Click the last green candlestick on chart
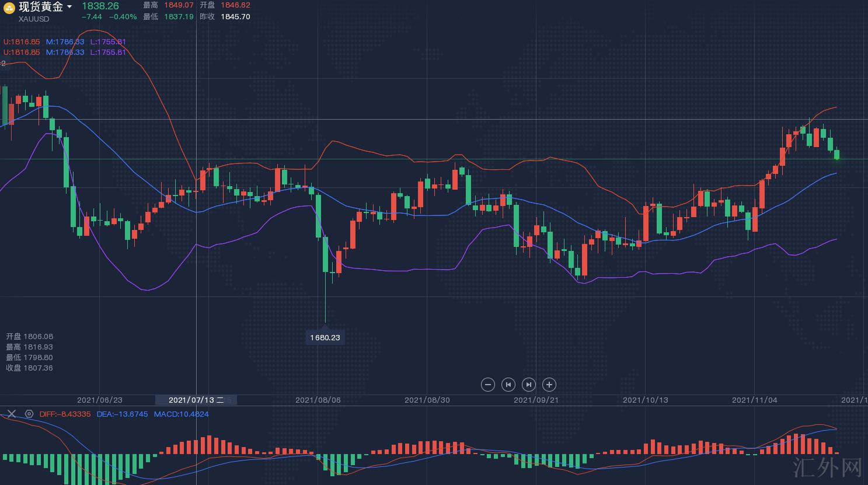Screen dimensions: 868x485 pos(836,154)
